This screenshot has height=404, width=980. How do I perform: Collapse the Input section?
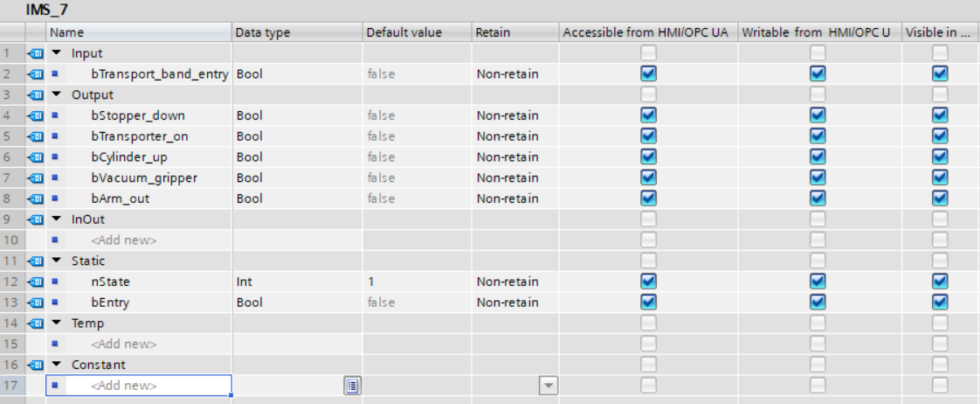pyautogui.click(x=57, y=53)
